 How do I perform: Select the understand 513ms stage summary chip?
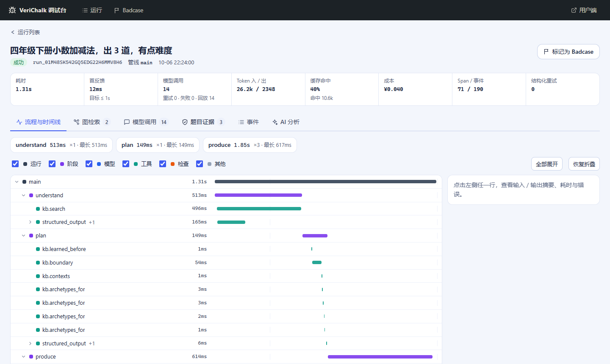click(x=61, y=145)
